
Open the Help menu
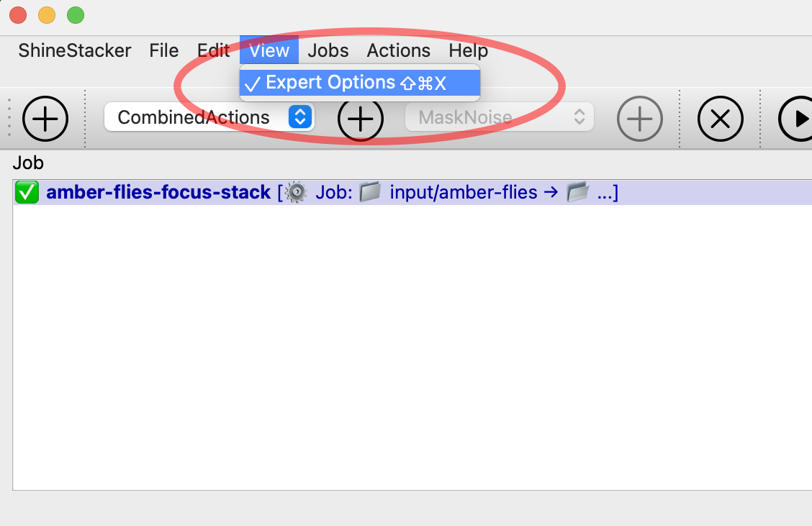[x=468, y=51]
